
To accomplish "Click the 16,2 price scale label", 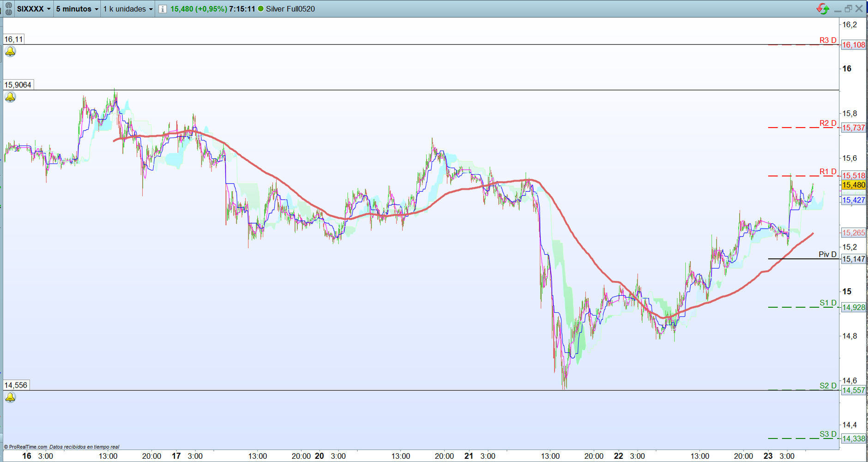I will click(x=850, y=24).
